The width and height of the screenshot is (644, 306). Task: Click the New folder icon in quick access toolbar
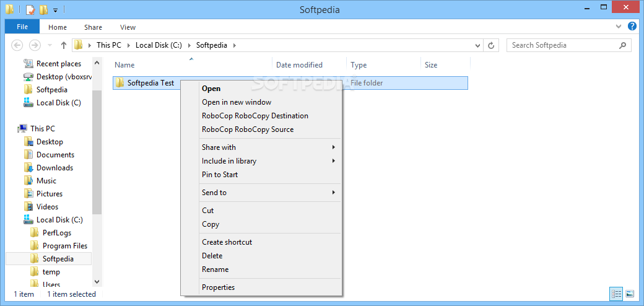coord(43,9)
